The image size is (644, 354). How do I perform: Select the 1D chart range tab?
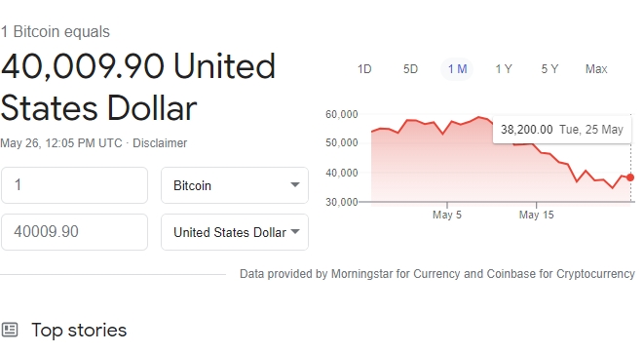click(x=364, y=69)
